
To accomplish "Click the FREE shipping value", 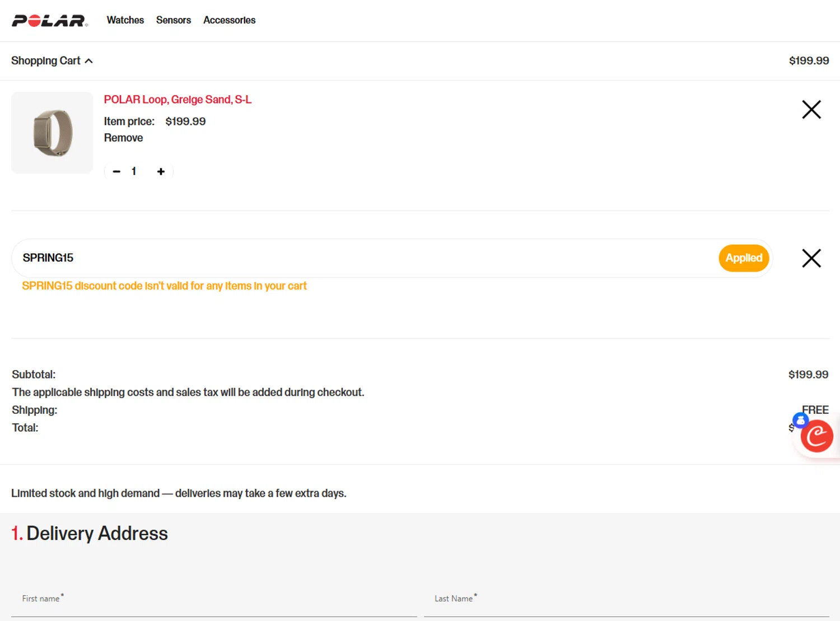I will point(815,410).
